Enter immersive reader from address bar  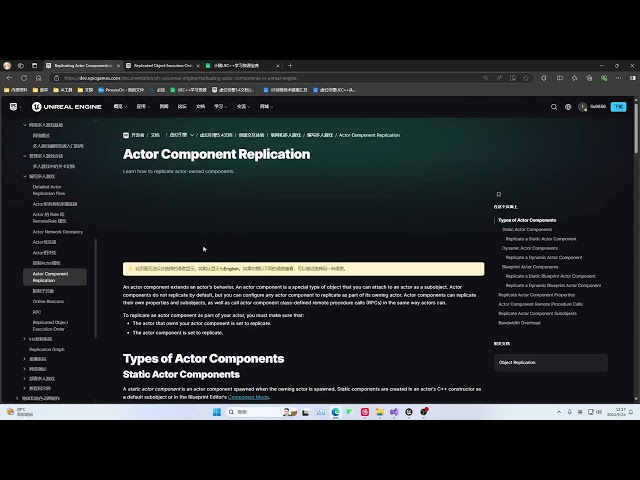[x=513, y=78]
